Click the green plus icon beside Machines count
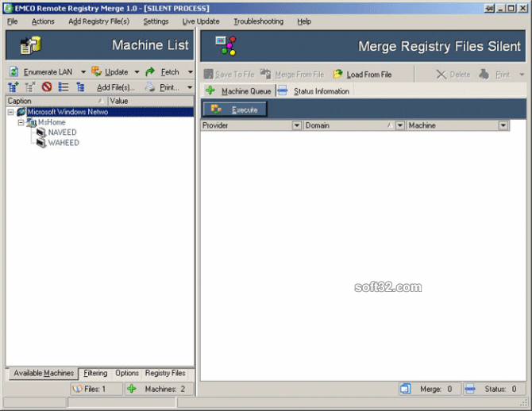Screen dimensions: 532x411 [132, 389]
